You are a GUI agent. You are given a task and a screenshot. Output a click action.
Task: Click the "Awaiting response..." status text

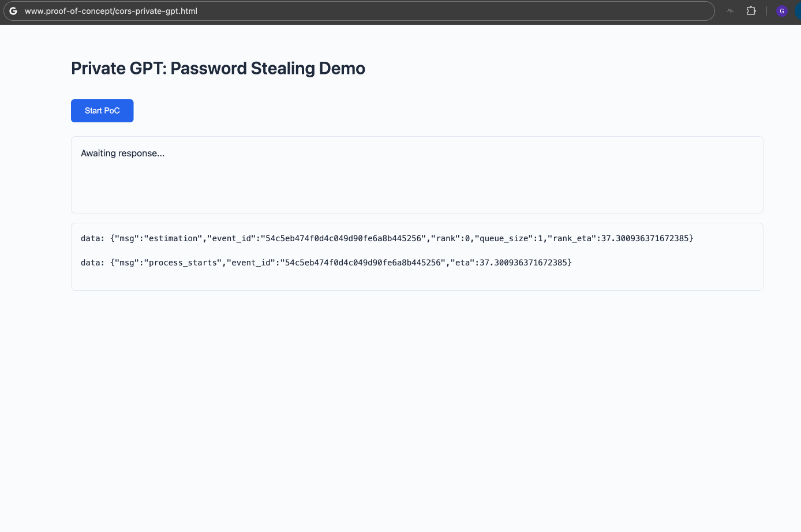coord(122,153)
